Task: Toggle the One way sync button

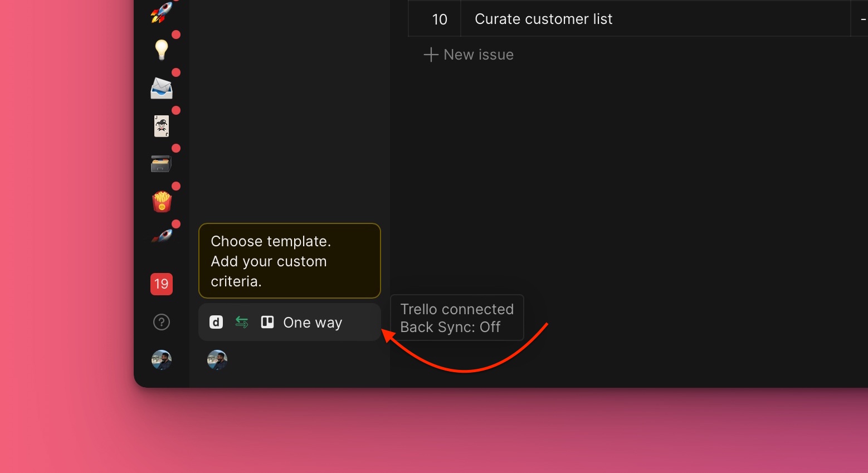Action: pos(290,322)
